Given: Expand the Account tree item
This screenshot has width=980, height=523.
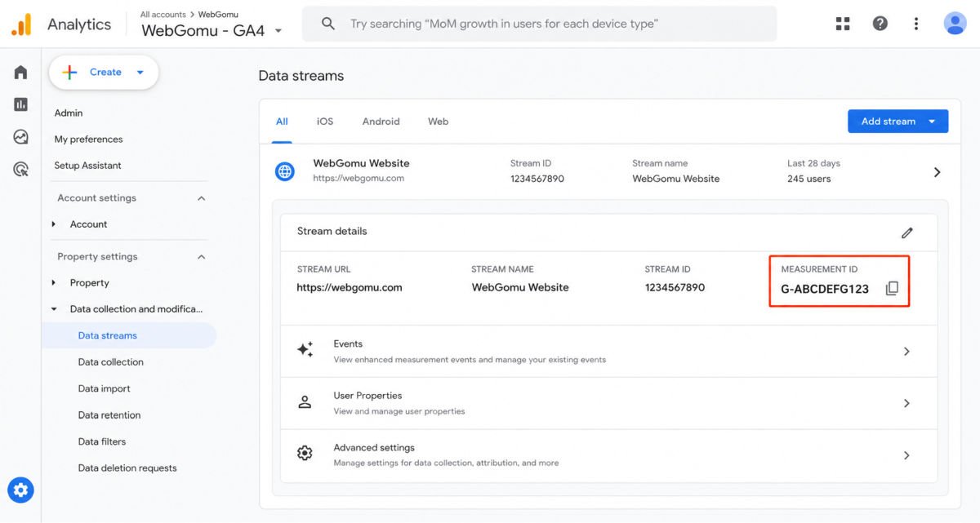Looking at the screenshot, I should (x=54, y=224).
